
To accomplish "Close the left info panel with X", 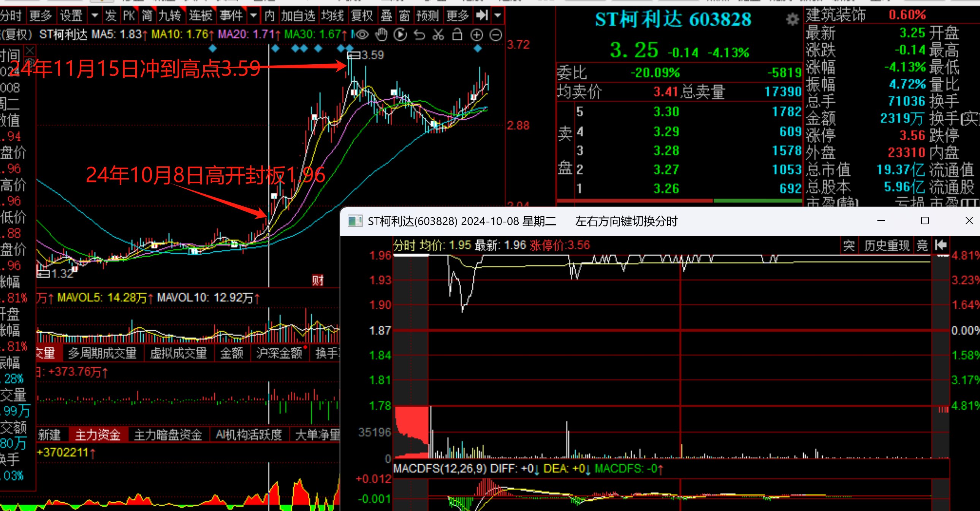I will 30,50.
